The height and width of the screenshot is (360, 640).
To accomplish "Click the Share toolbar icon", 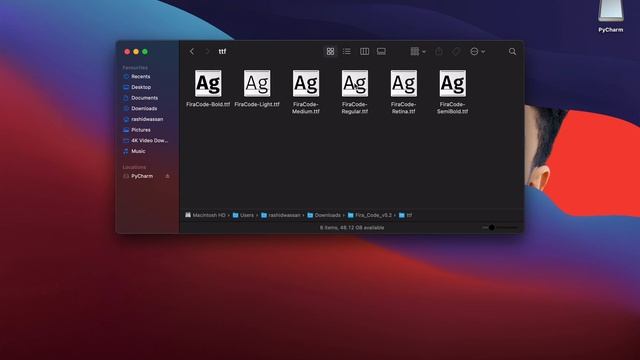I will coord(439,51).
